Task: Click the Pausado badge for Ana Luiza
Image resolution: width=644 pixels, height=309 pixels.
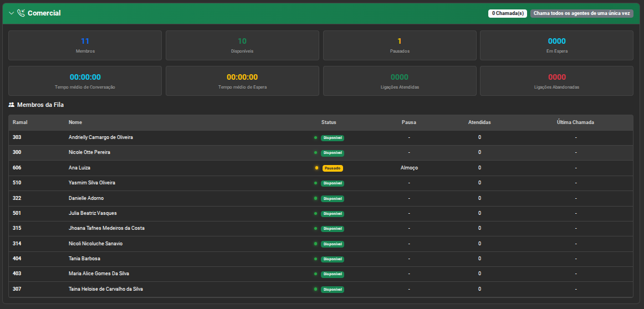Action: [x=333, y=168]
